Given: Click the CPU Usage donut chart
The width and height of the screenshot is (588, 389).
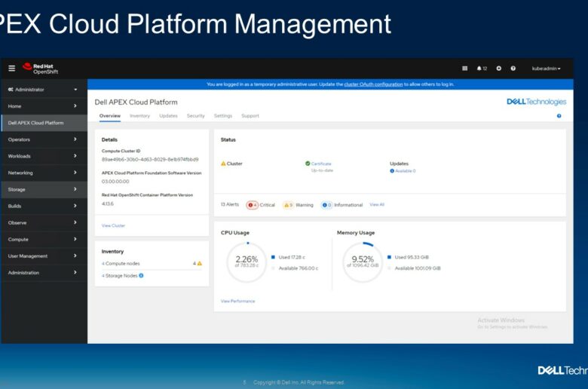Looking at the screenshot, I should coord(247,262).
